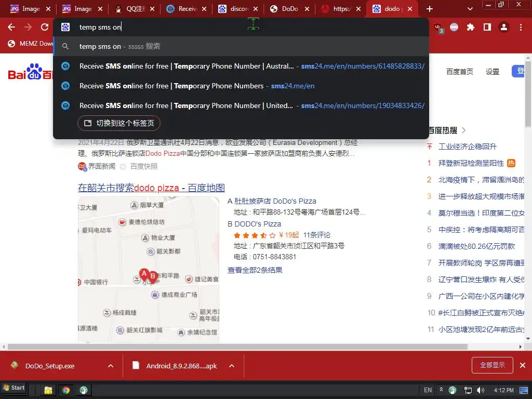The height and width of the screenshot is (399, 532).
Task: Click the 界面新闻 source link
Action: point(101,166)
